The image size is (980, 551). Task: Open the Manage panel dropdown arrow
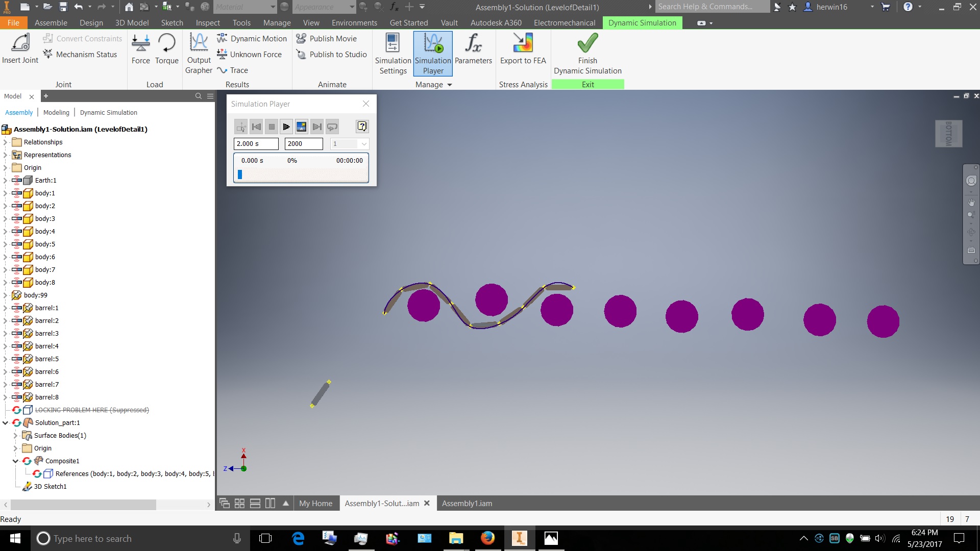pos(450,85)
